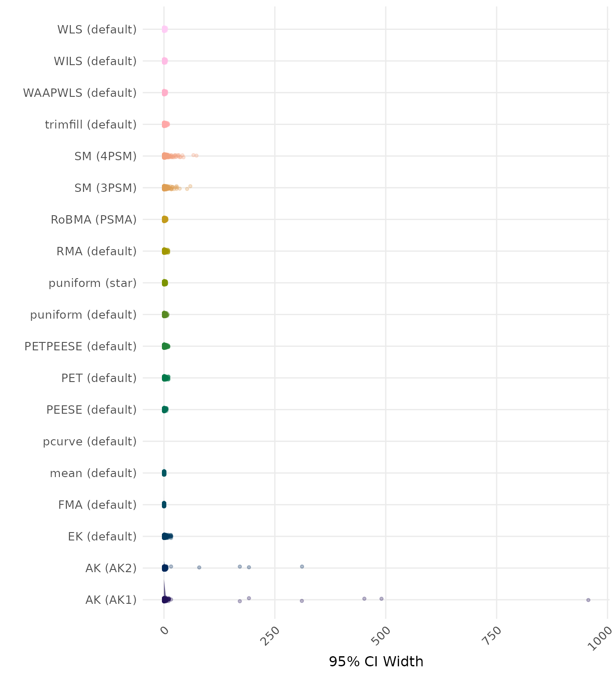Click the "EK (default)" row label
This screenshot has width=616, height=676.
tap(102, 536)
